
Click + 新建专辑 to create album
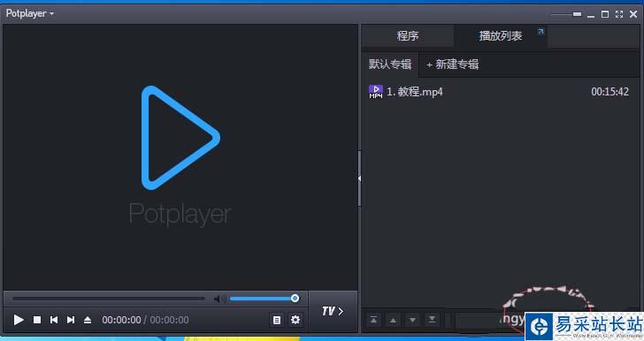coord(453,64)
